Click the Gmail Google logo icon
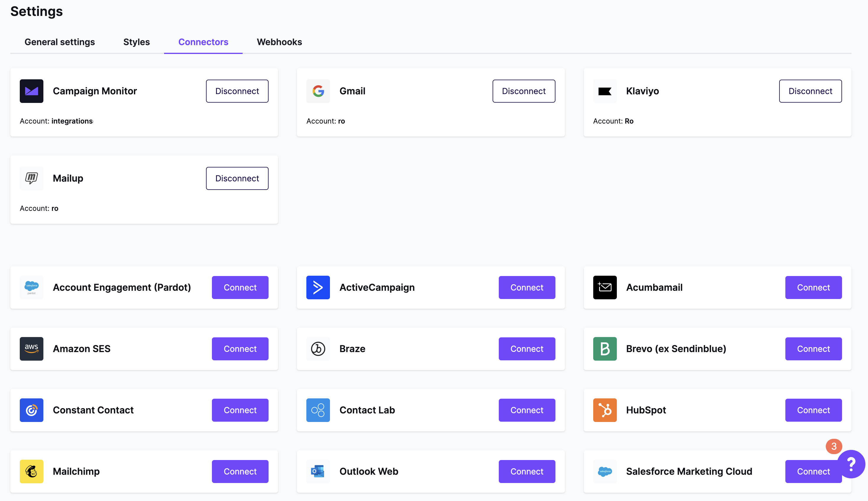The width and height of the screenshot is (868, 501). click(x=318, y=91)
